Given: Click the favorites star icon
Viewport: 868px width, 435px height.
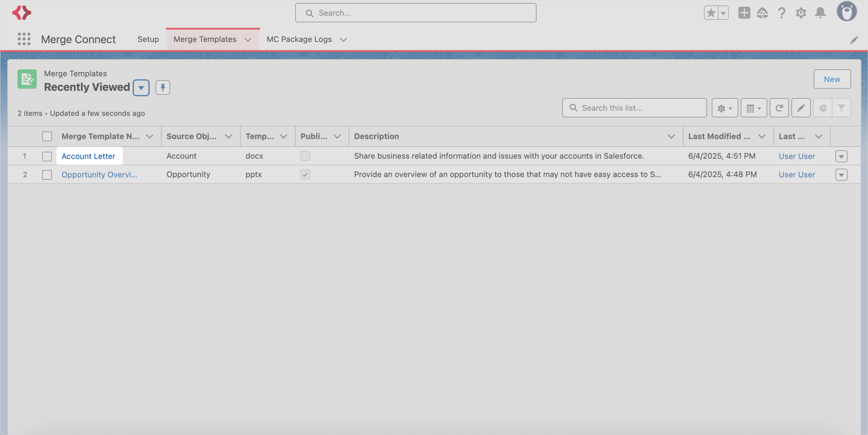Looking at the screenshot, I should coord(711,12).
